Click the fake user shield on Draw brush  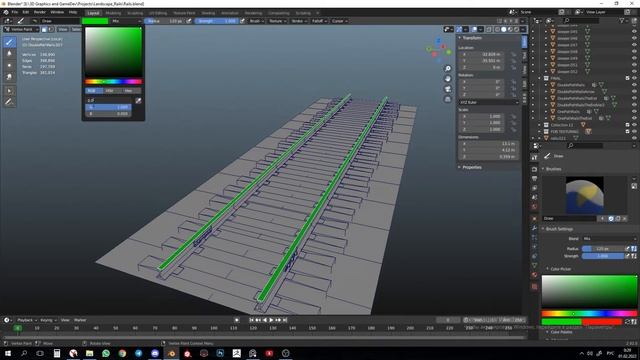click(x=611, y=219)
